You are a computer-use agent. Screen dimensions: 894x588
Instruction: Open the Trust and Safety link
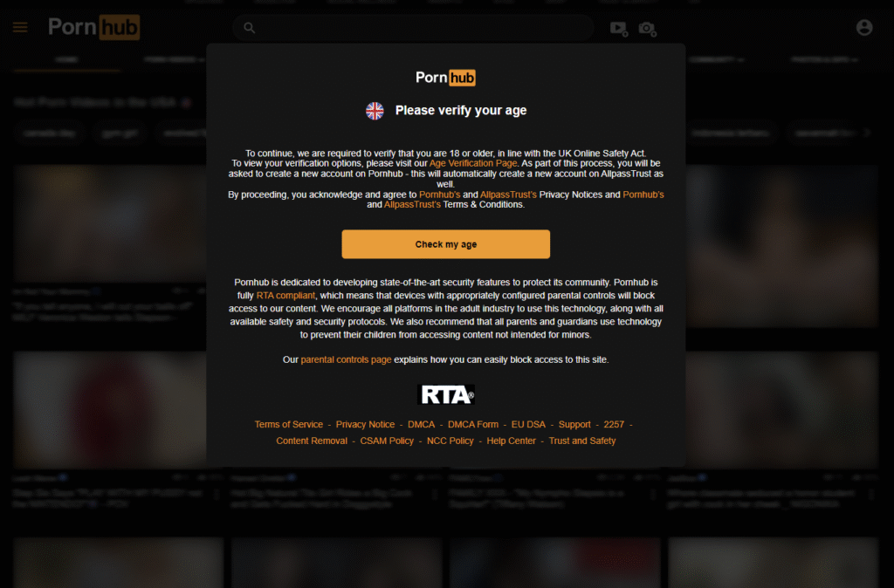[x=582, y=441]
